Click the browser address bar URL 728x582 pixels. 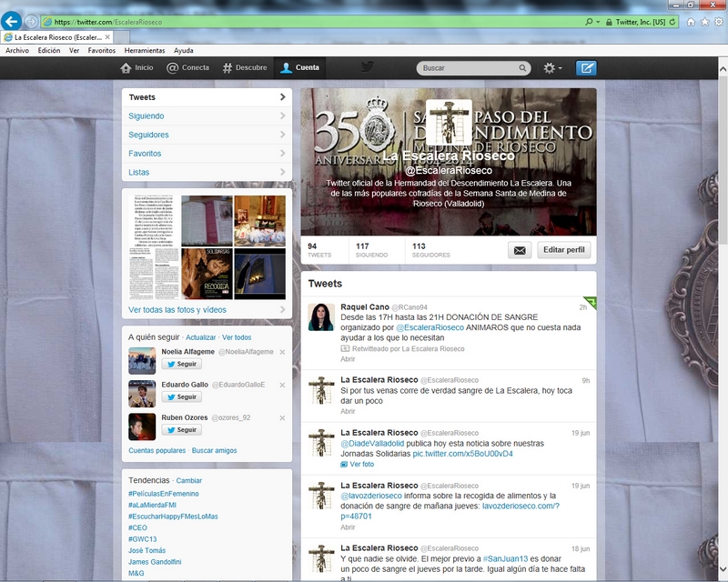click(108, 22)
